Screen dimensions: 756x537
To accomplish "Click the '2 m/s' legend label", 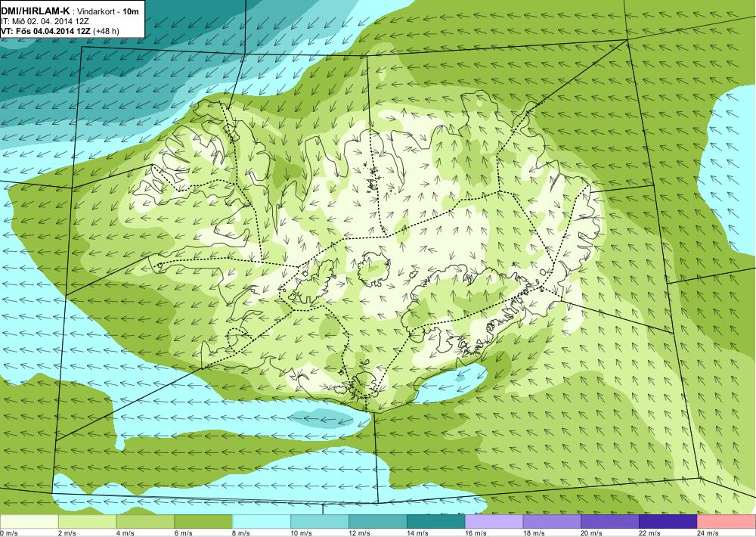I will point(67,533).
